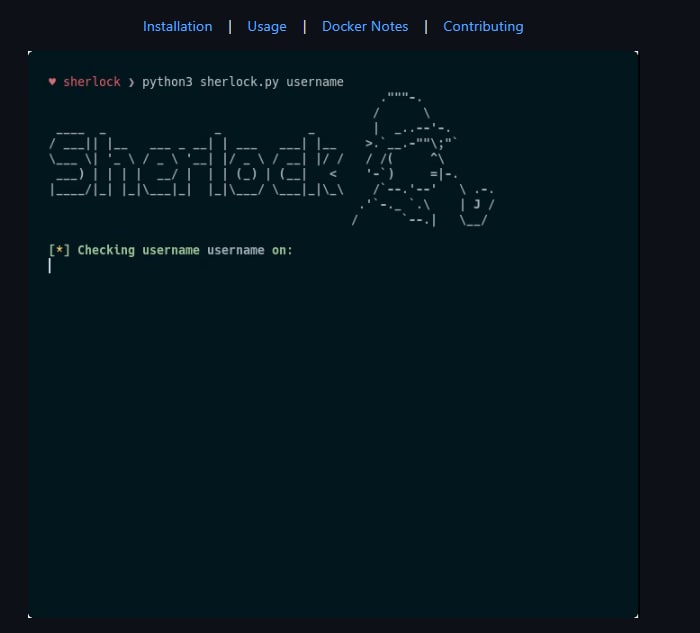The width and height of the screenshot is (700, 633).
Task: Open the Installation link
Action: point(177,26)
